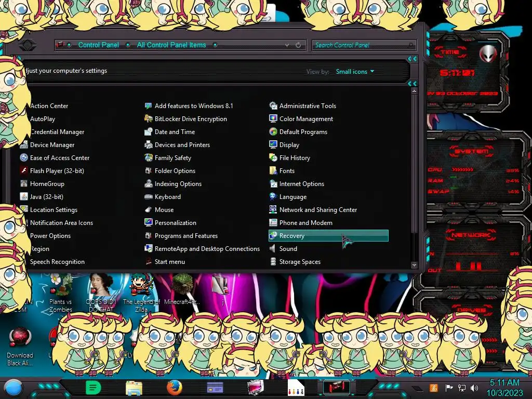
Task: Open the Region link
Action: tap(40, 249)
